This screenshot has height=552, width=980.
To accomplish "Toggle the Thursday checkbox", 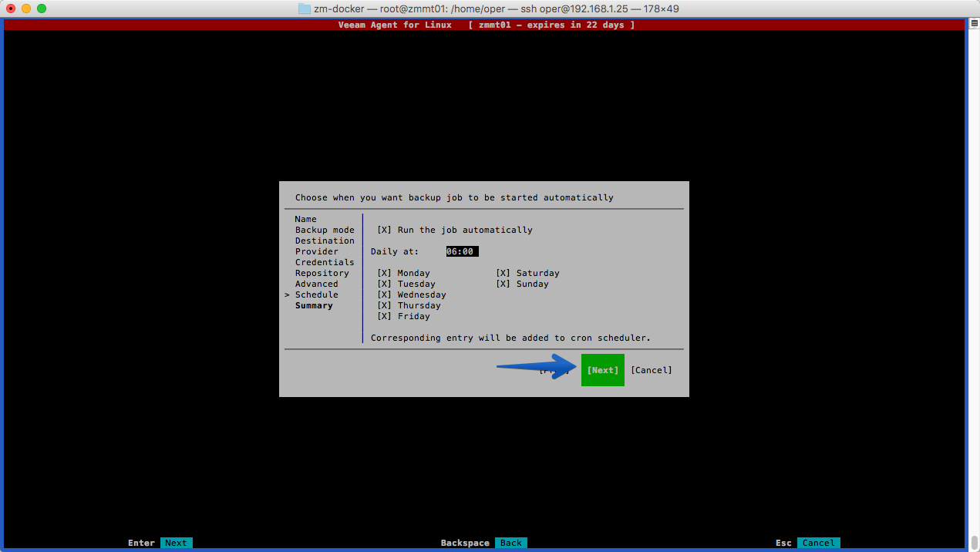I will pos(384,305).
